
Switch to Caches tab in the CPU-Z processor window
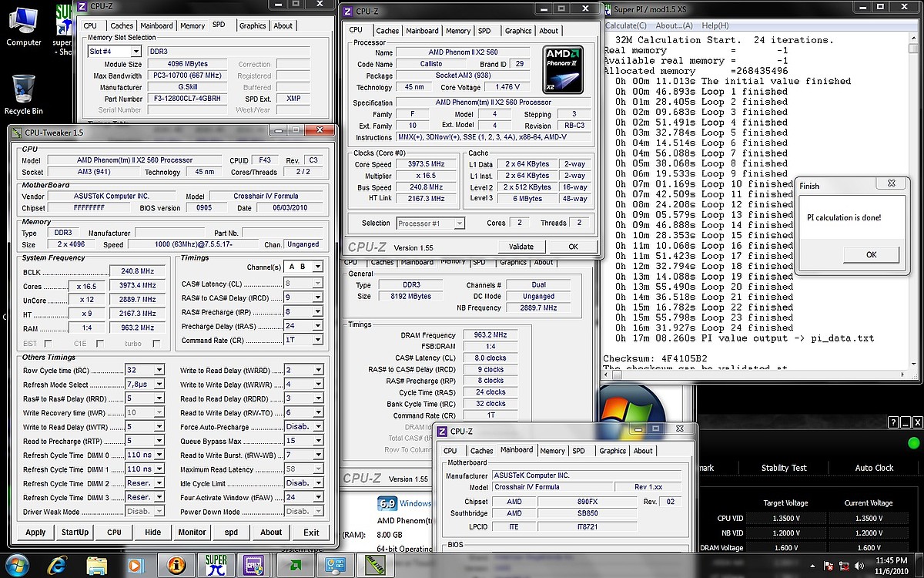click(387, 31)
